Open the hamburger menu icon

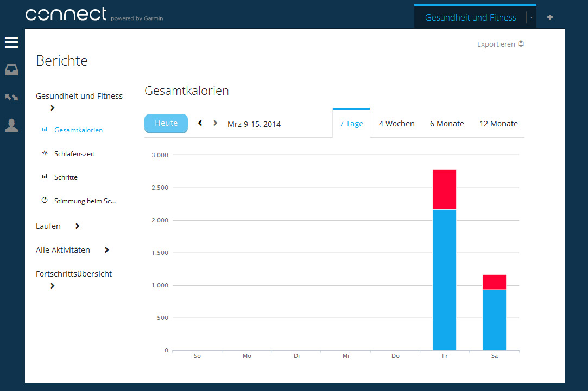click(11, 42)
